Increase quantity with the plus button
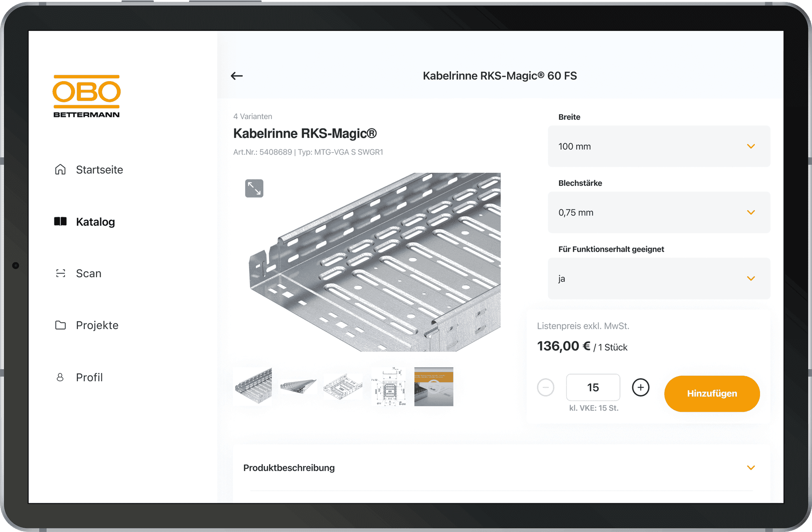The width and height of the screenshot is (812, 532). (x=641, y=388)
